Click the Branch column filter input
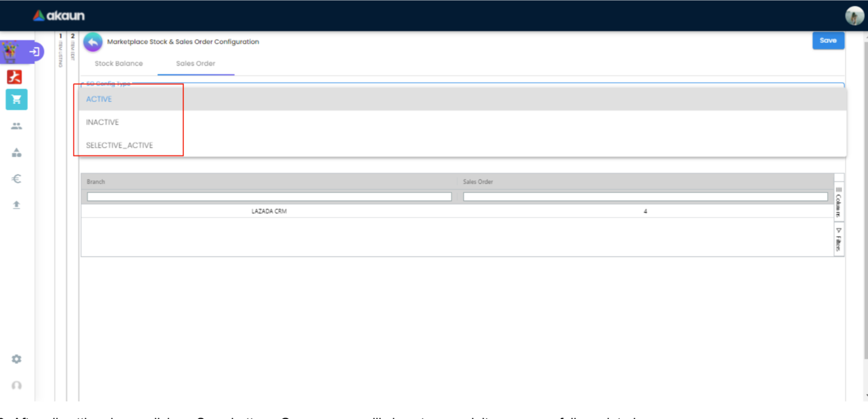The width and height of the screenshot is (868, 419). point(269,197)
